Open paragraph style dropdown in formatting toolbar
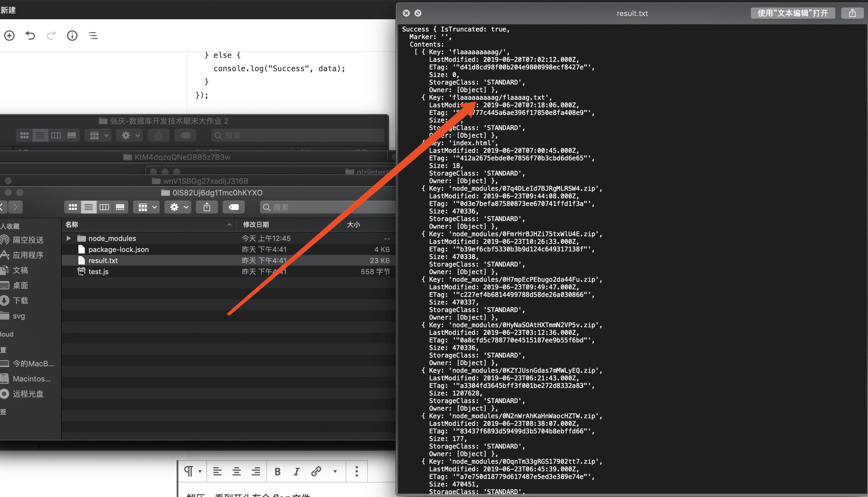This screenshot has height=497, width=868. 192,471
